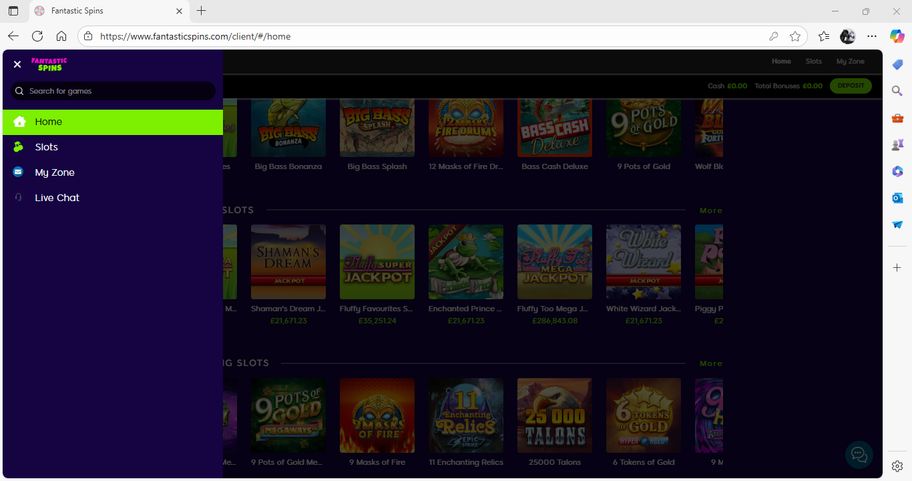Viewport: 912px width, 481px height.
Task: Open 6 Tokens of Gold game
Action: (x=643, y=415)
